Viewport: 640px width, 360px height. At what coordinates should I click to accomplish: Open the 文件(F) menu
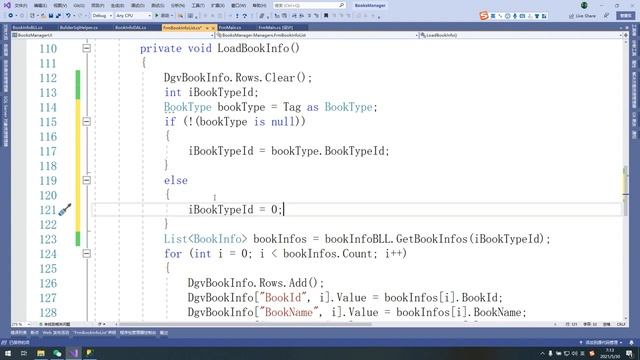[21, 6]
